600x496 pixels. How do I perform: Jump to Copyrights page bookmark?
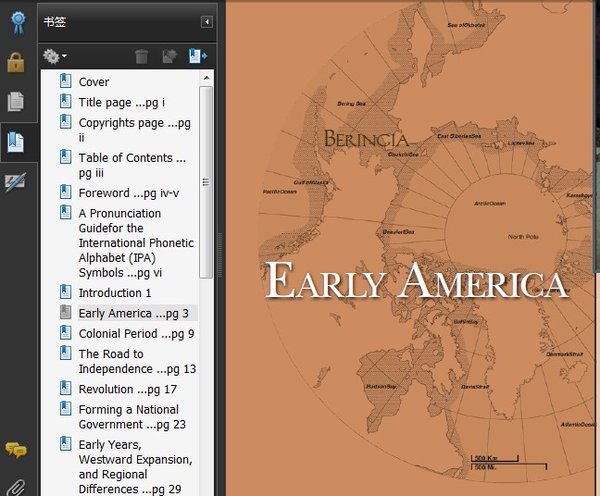[134, 130]
